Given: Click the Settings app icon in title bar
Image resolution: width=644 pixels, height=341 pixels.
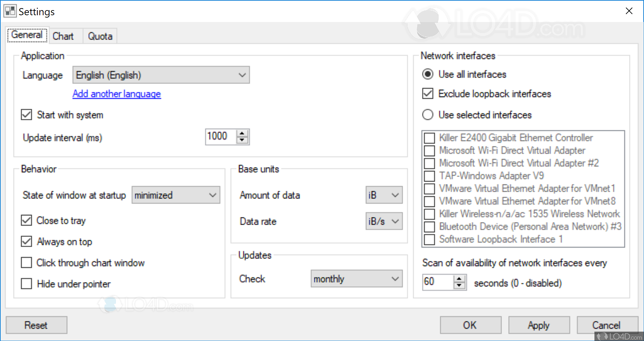Looking at the screenshot, I should (x=10, y=10).
